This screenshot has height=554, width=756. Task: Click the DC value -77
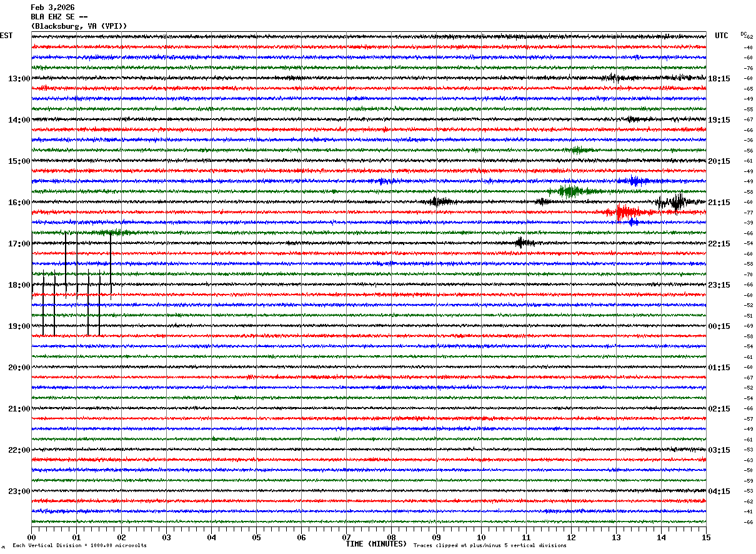[749, 213]
